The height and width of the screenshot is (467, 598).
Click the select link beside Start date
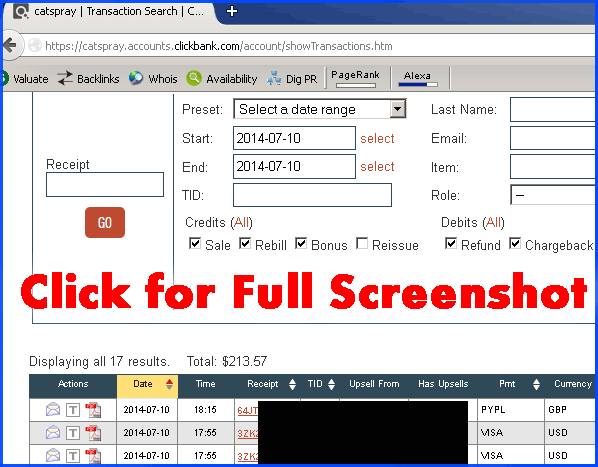tap(377, 138)
